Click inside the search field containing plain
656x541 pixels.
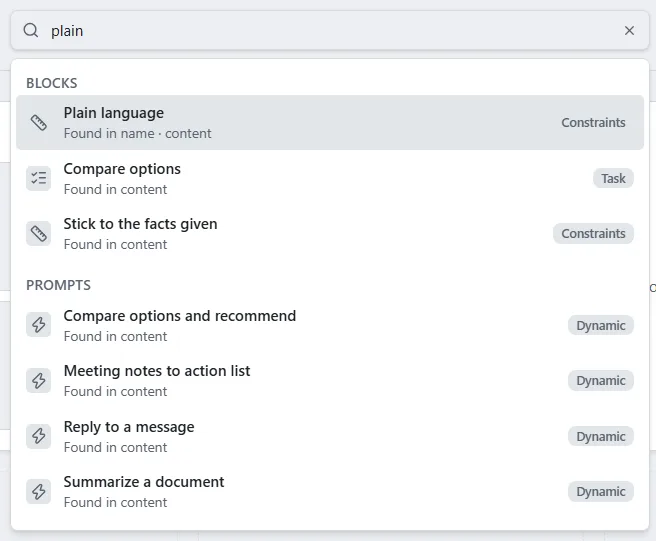pyautogui.click(x=330, y=31)
